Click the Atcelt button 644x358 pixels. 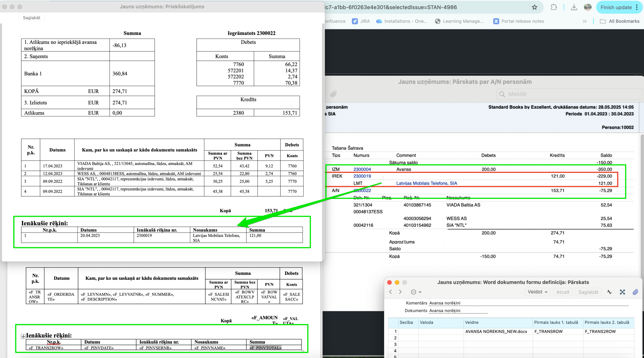[563, 292]
